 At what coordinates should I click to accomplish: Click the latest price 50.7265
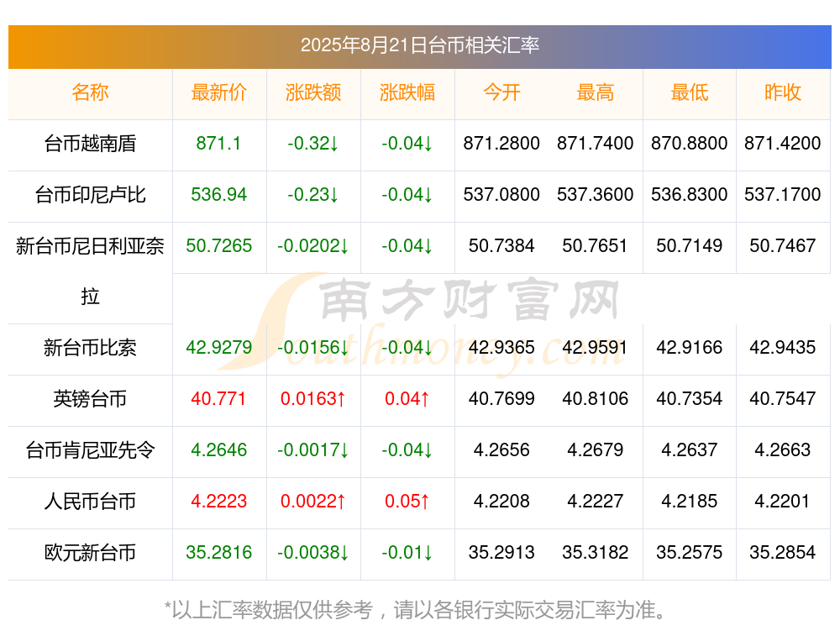click(218, 246)
